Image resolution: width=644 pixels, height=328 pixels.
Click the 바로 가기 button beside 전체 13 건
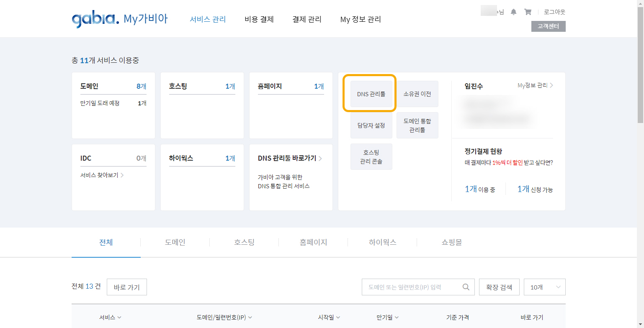coord(127,287)
